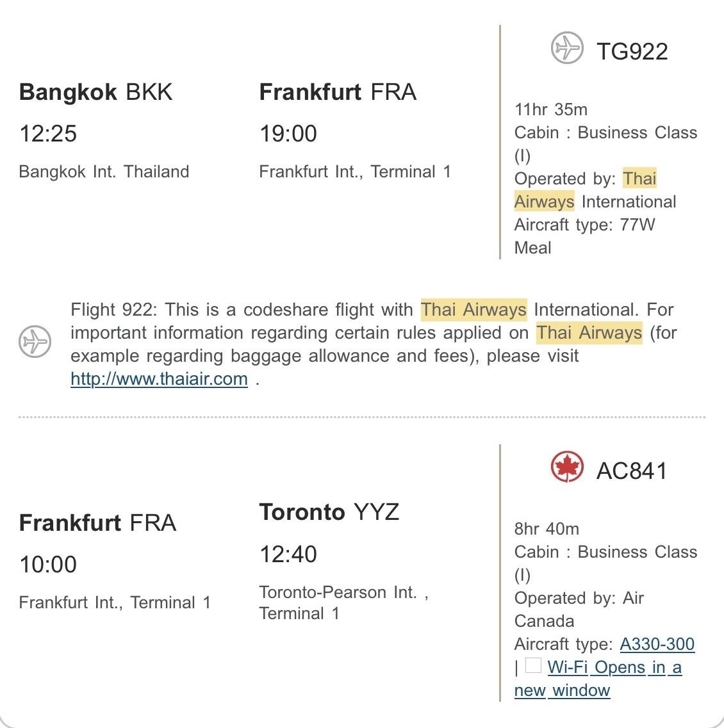Click the Frankfurt 19:00 arrival time
This screenshot has height=728, width=724.
pyautogui.click(x=288, y=134)
